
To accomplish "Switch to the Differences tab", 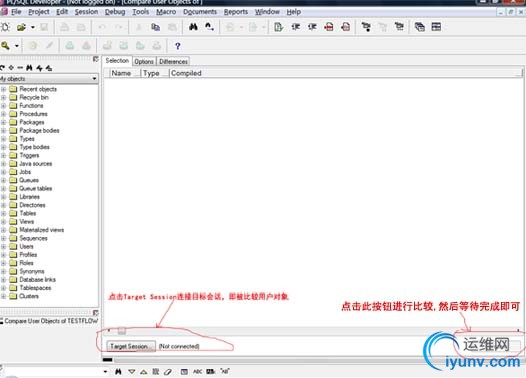I will 173,62.
